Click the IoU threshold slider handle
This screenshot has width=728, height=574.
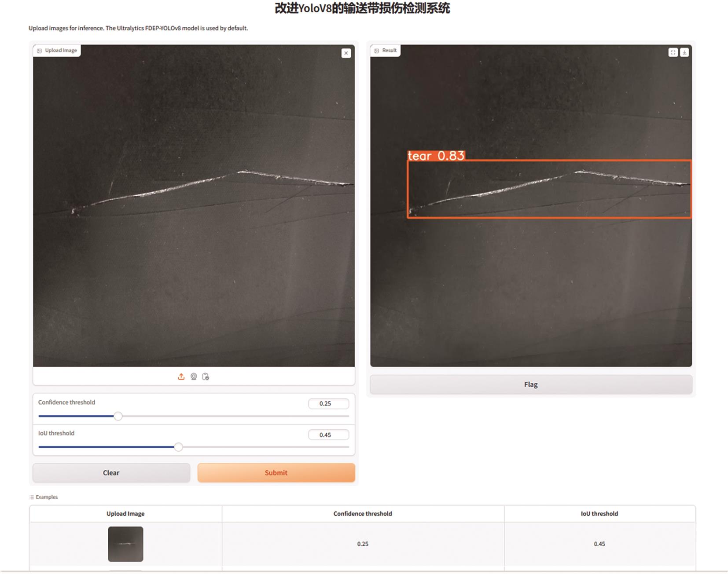click(x=178, y=447)
